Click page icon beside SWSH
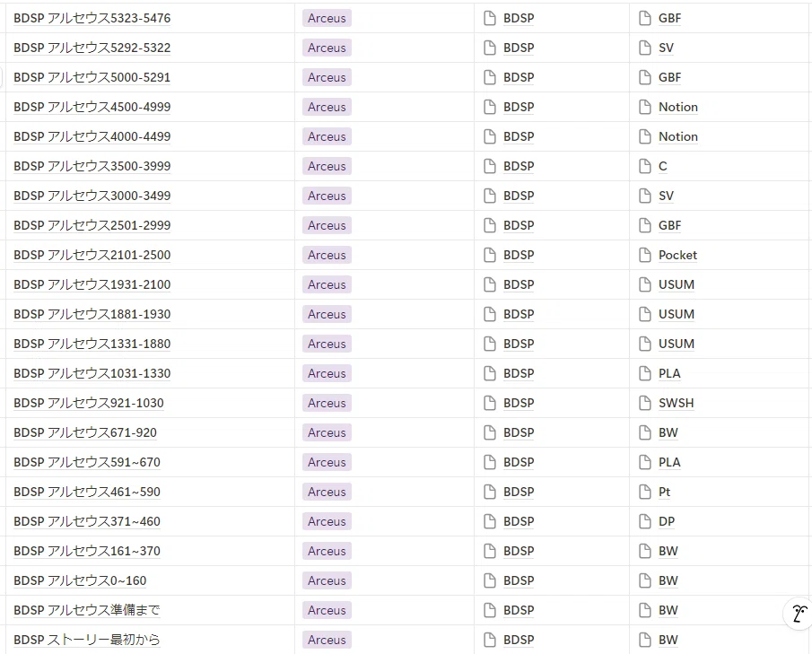Screen dimensions: 812x654 pyautogui.click(x=645, y=403)
